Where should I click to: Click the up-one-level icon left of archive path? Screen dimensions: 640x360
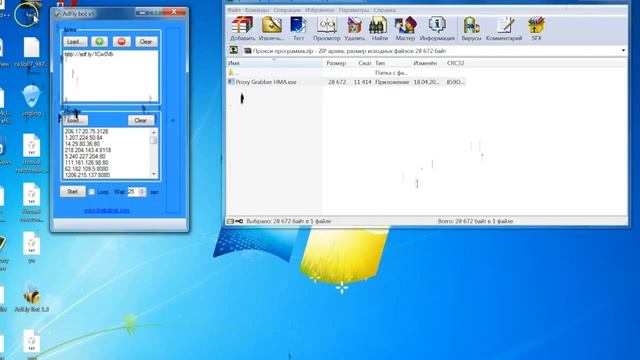(233, 51)
